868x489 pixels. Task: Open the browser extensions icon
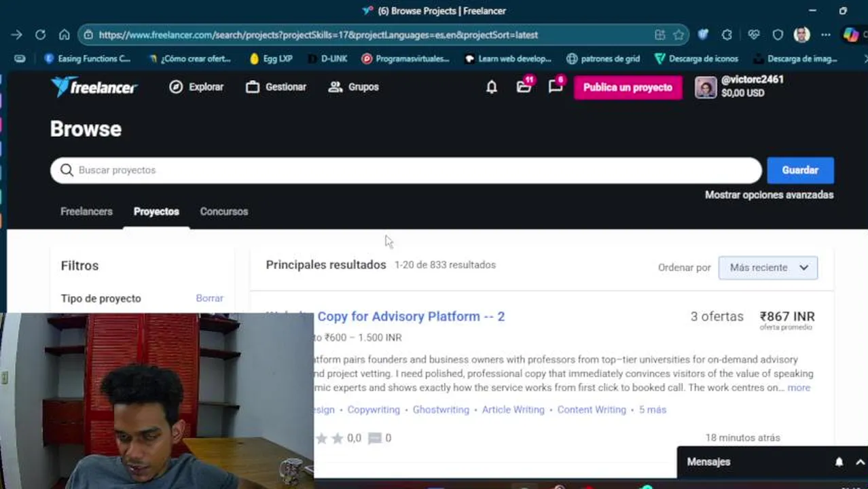(727, 35)
